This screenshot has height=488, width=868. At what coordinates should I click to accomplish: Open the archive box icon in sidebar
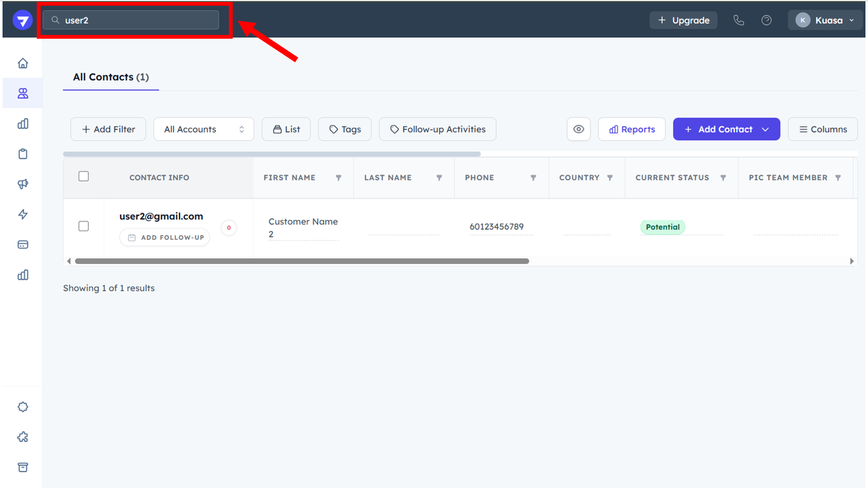tap(23, 468)
